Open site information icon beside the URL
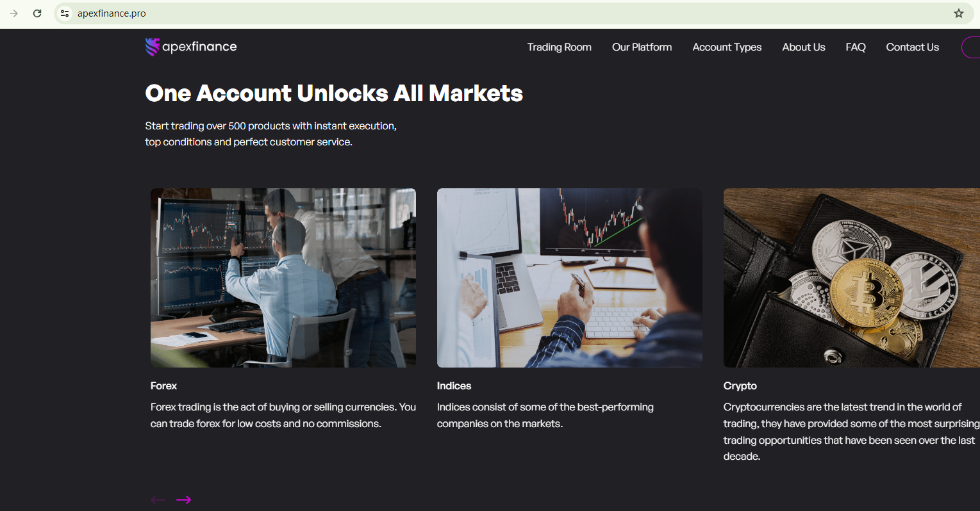 coord(65,13)
